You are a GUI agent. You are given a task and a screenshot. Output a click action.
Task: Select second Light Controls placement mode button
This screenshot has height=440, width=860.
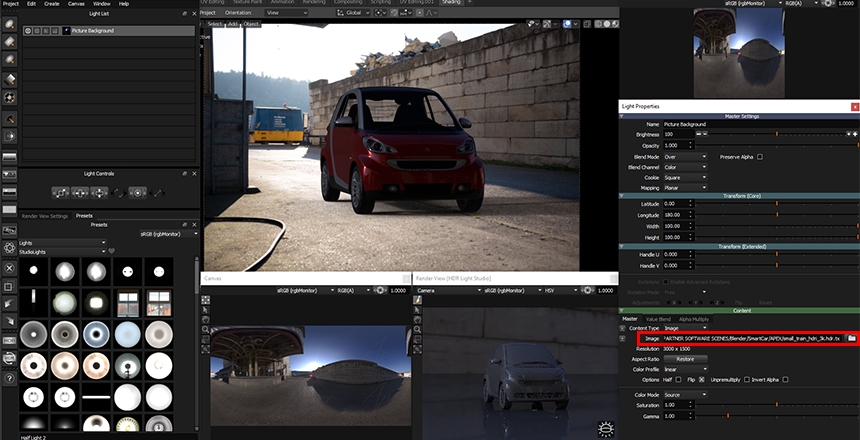80,193
